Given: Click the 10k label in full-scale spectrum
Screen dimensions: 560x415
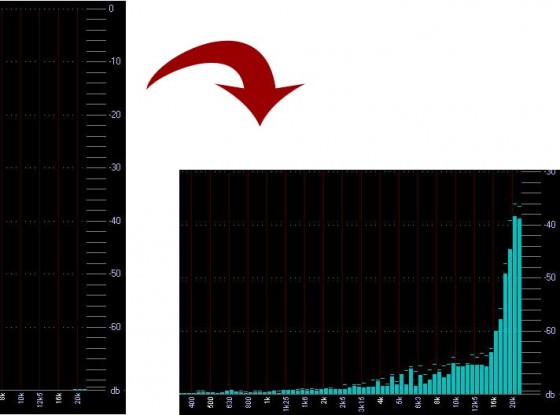Looking at the screenshot, I should pyautogui.click(x=21, y=399).
